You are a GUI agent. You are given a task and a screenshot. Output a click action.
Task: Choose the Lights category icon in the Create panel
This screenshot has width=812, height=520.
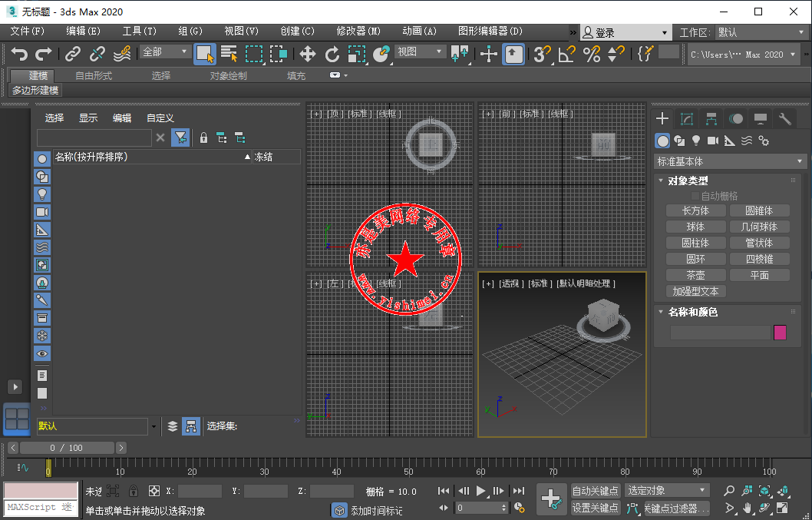pyautogui.click(x=696, y=141)
